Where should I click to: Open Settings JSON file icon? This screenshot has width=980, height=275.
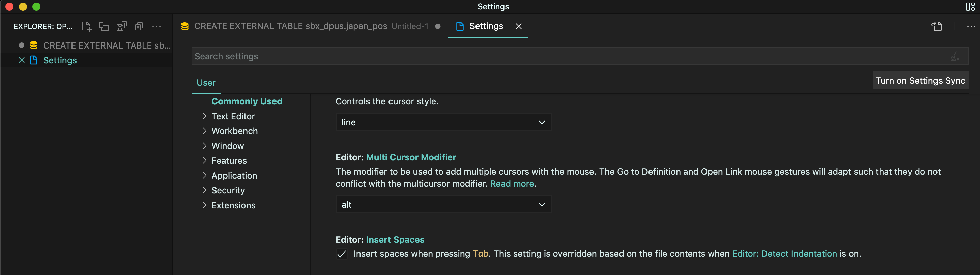pos(936,26)
